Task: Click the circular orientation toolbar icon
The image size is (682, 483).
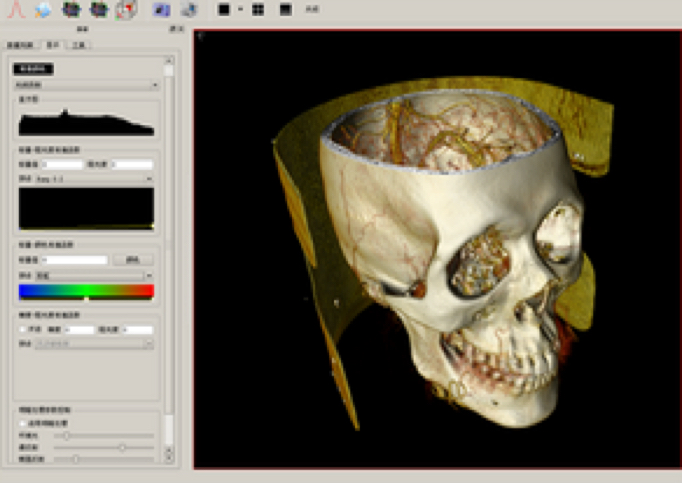Action: pos(125,10)
